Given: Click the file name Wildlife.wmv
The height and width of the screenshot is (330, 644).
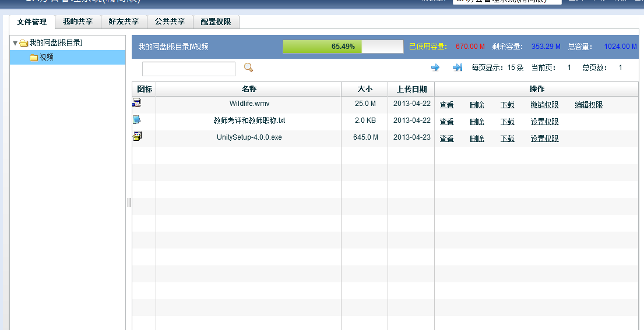Looking at the screenshot, I should [x=249, y=103].
